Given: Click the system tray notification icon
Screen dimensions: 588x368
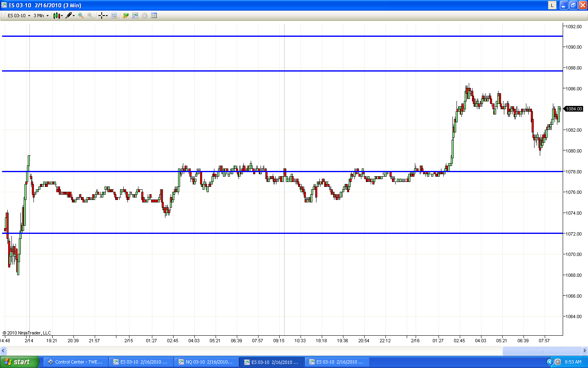Looking at the screenshot, I should (x=557, y=362).
